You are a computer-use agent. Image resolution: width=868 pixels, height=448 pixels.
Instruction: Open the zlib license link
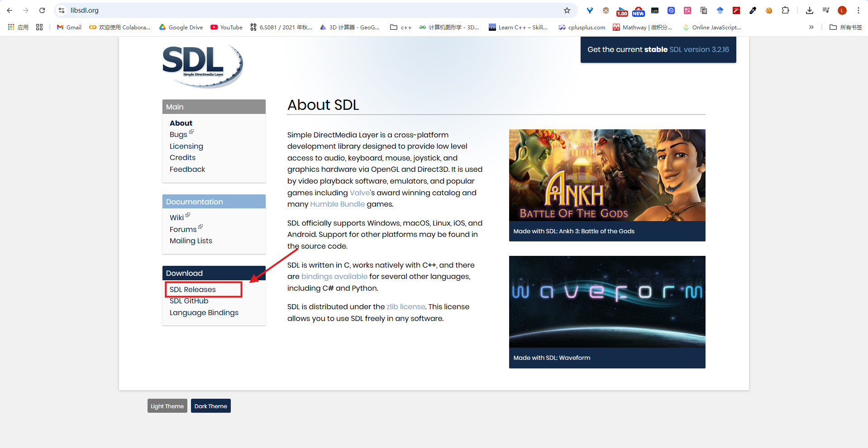coord(405,307)
